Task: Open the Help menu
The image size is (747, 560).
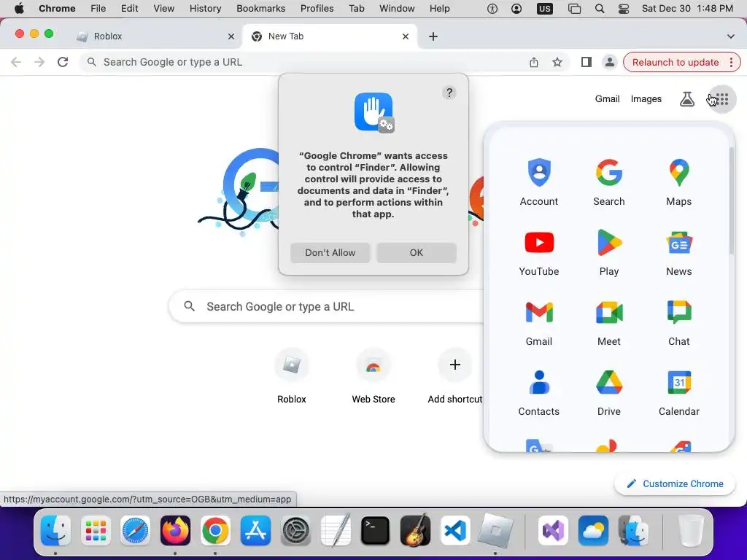Action: pos(439,9)
